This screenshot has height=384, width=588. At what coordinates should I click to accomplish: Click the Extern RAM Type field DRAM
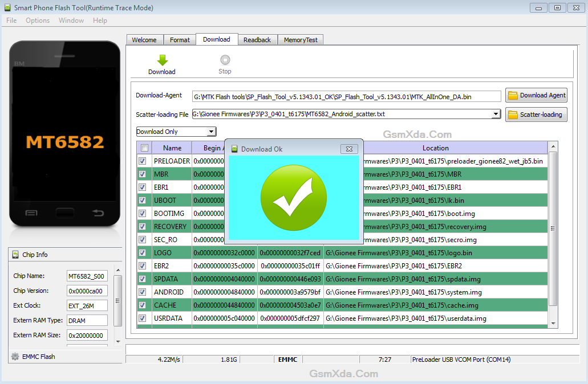87,321
